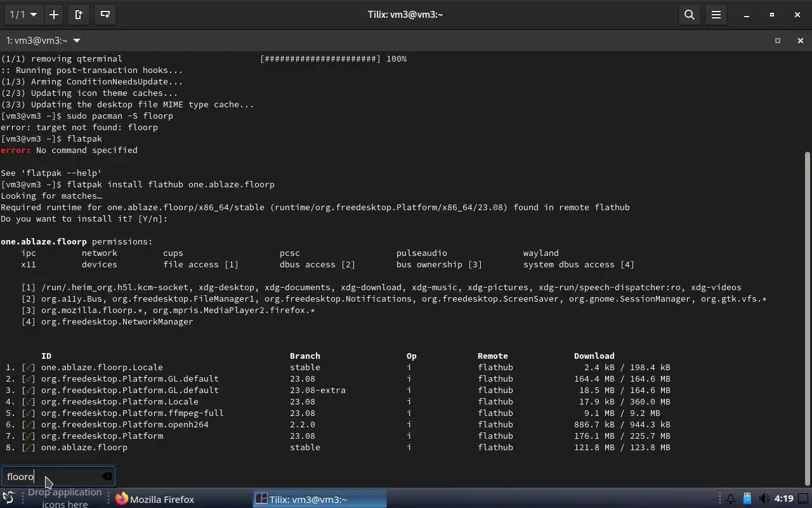Image resolution: width=812 pixels, height=508 pixels.
Task: Open the application launcher menu icon
Action: [x=9, y=498]
